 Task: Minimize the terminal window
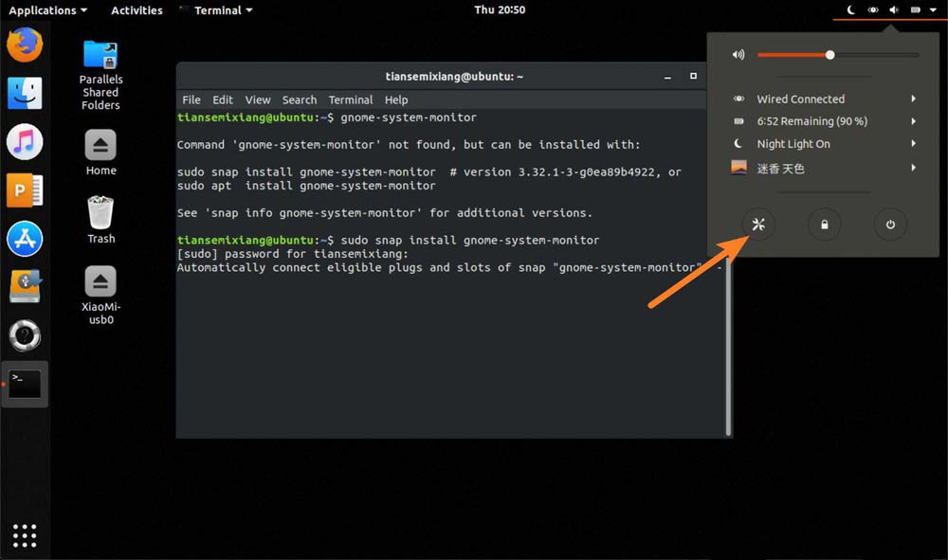click(x=667, y=77)
